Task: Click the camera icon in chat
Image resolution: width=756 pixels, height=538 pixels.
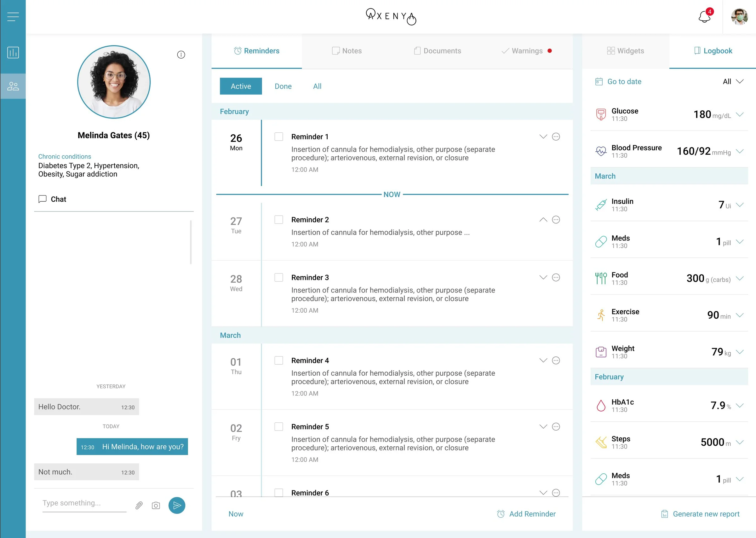Action: point(156,506)
